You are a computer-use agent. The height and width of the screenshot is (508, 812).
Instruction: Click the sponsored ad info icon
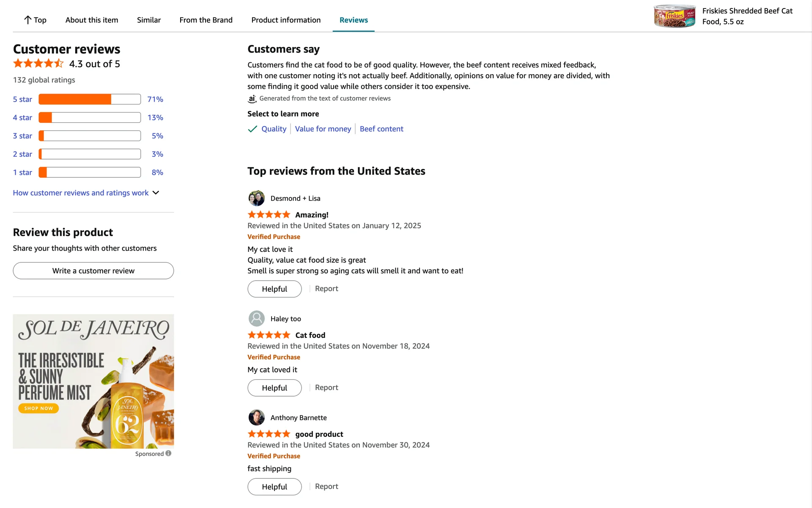tap(168, 453)
